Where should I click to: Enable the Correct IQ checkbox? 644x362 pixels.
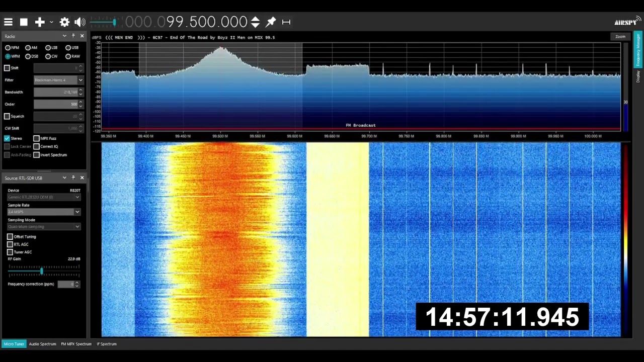point(36,146)
